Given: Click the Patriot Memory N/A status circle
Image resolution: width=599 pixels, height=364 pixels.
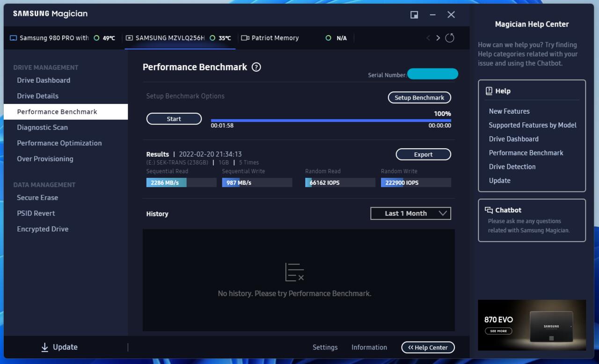Looking at the screenshot, I should (328, 38).
